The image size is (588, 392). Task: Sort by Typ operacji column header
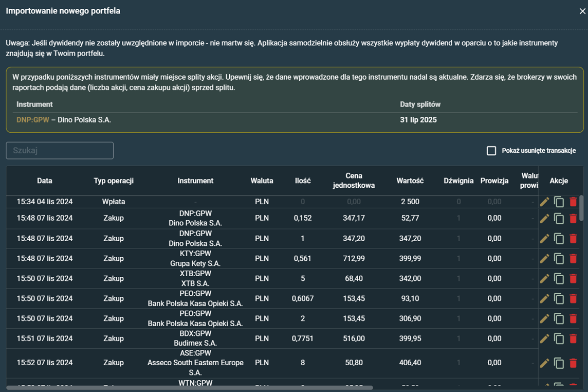(114, 181)
